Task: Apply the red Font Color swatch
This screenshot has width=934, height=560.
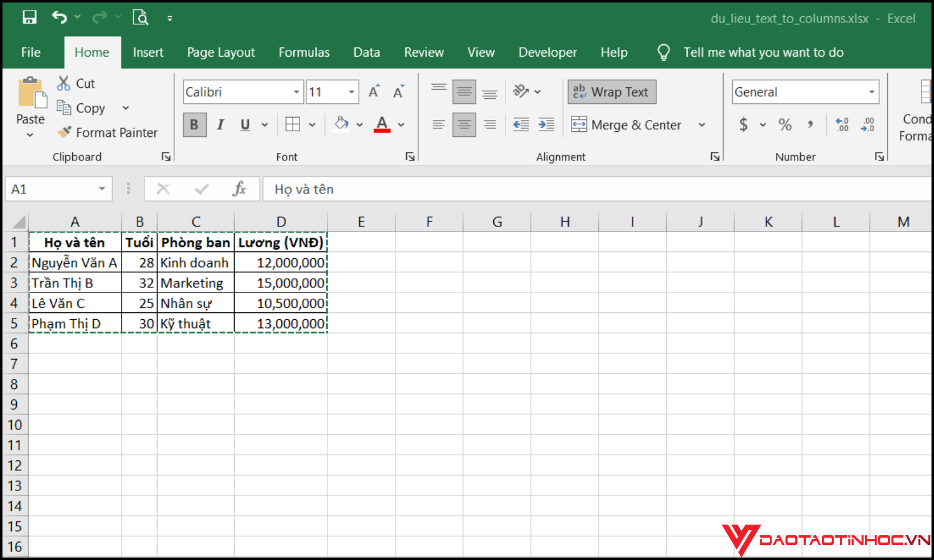Action: 382,125
